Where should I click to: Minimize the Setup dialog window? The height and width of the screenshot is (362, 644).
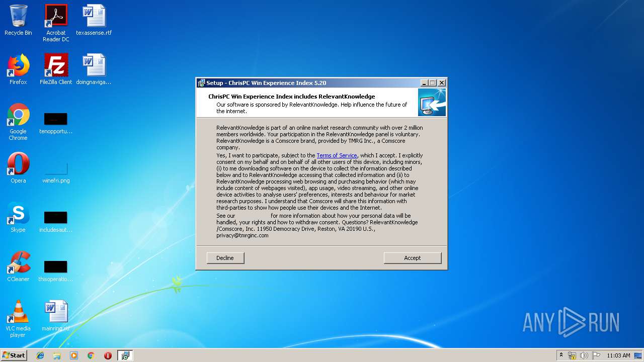(424, 83)
